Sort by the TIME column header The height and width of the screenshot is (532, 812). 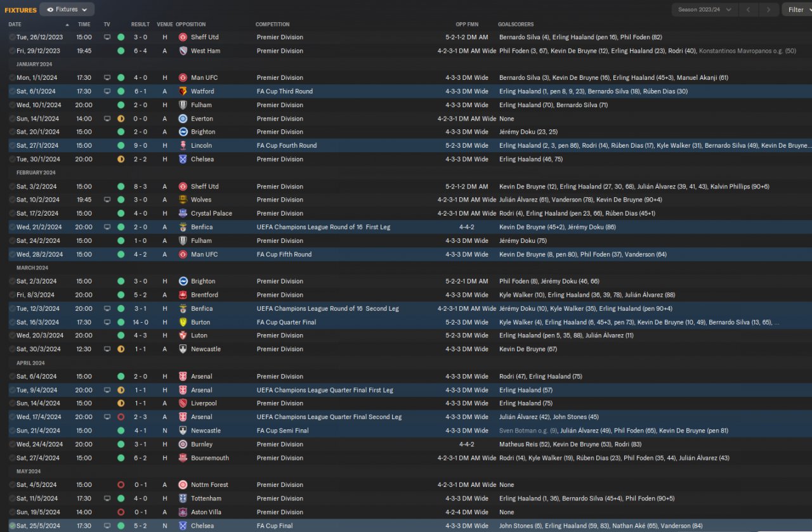coord(84,24)
